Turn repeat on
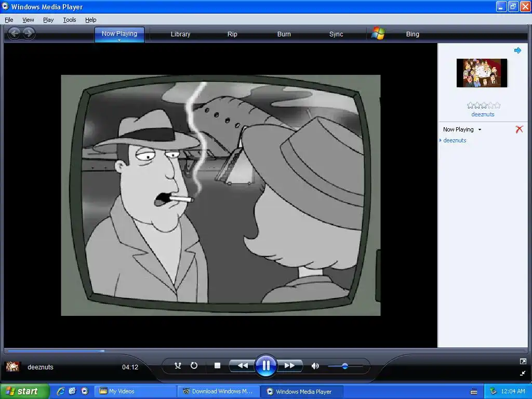 (x=194, y=366)
